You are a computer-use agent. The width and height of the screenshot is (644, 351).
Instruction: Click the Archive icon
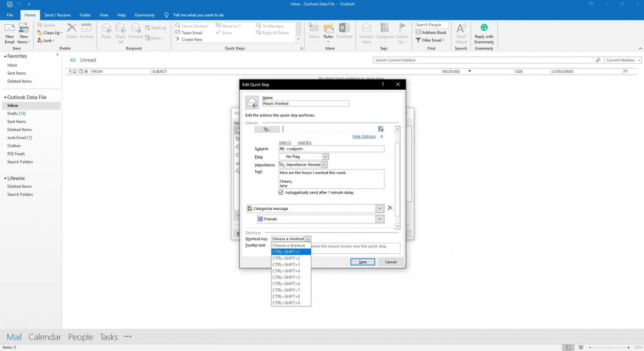coord(86,28)
